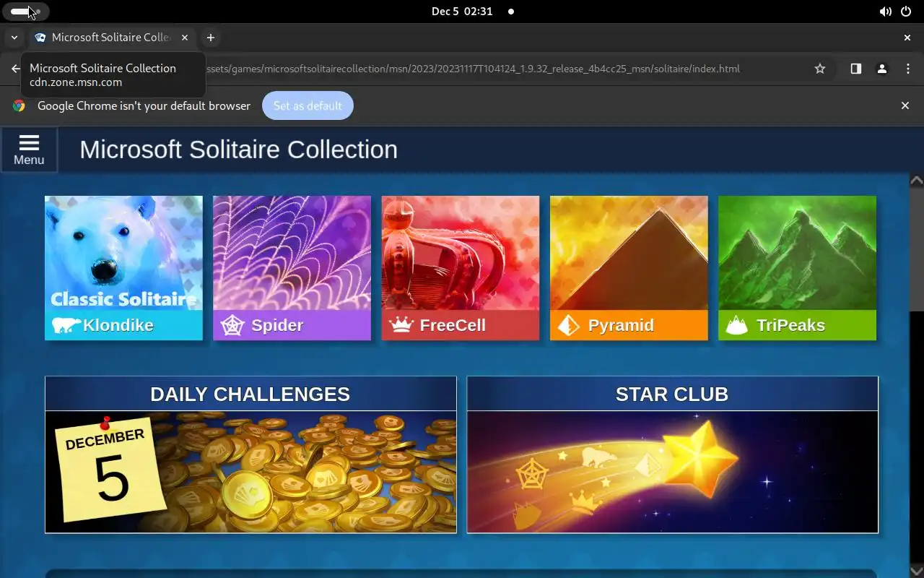Click the Activities pill in top bar

pos(25,12)
